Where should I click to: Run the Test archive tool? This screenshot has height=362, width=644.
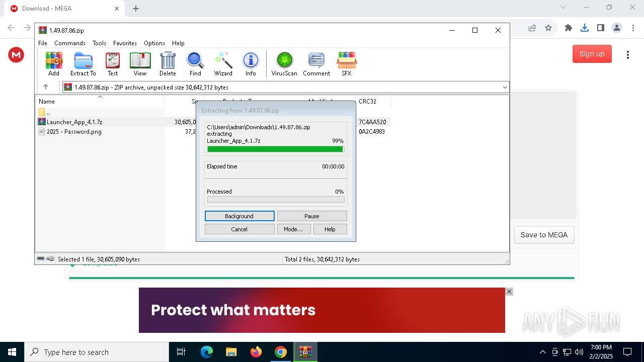pyautogui.click(x=113, y=64)
